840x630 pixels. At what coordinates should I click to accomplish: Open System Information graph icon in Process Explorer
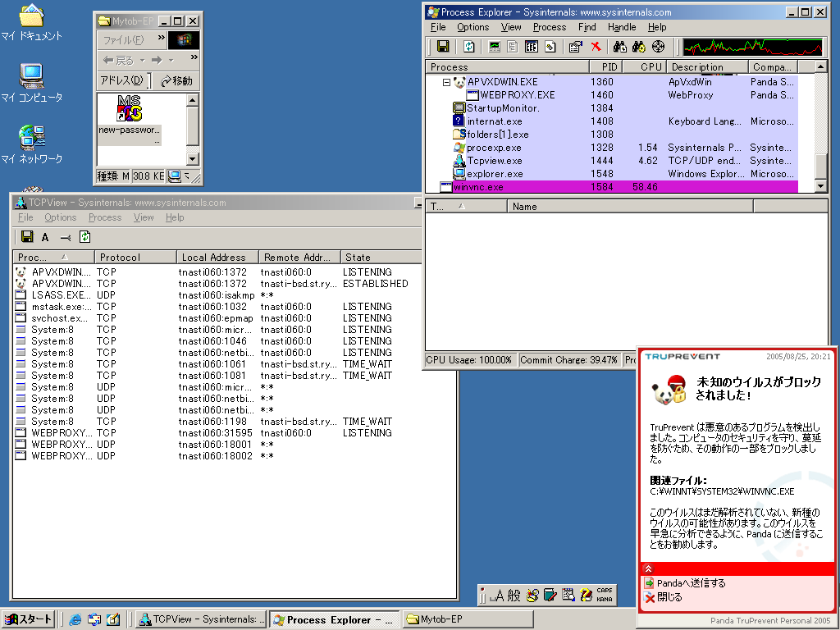coord(495,47)
